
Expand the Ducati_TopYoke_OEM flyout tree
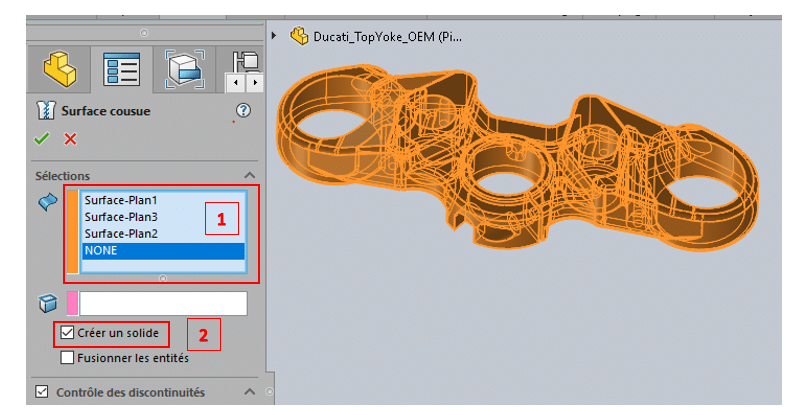[274, 36]
